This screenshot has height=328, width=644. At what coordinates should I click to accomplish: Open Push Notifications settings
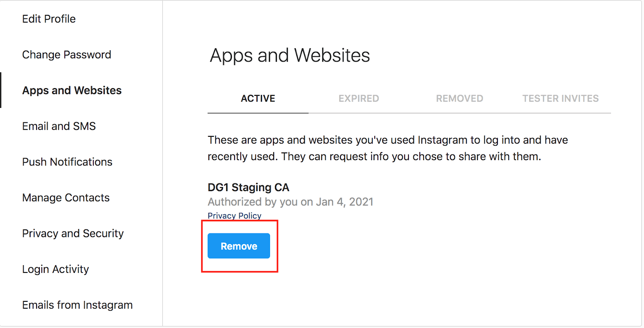pos(67,162)
